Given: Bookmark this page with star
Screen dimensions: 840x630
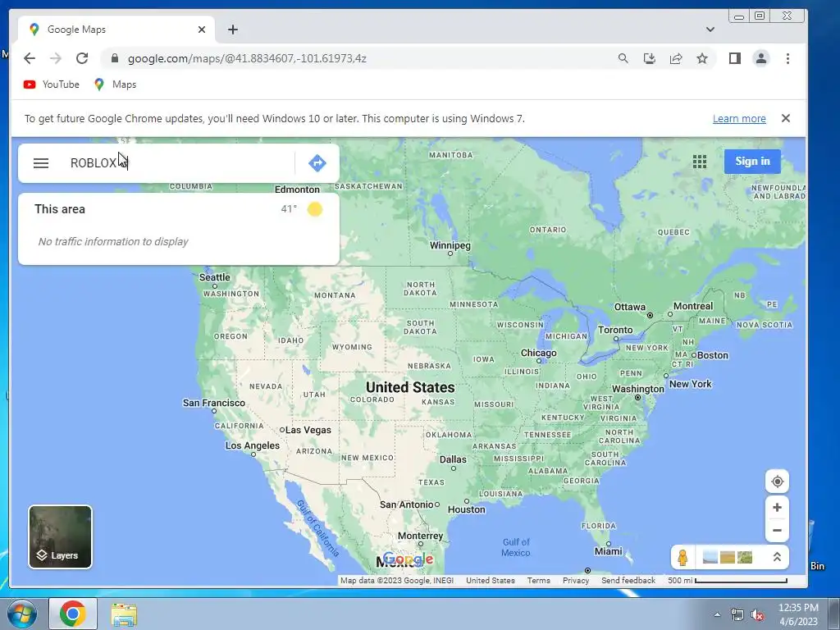Looking at the screenshot, I should 702,58.
